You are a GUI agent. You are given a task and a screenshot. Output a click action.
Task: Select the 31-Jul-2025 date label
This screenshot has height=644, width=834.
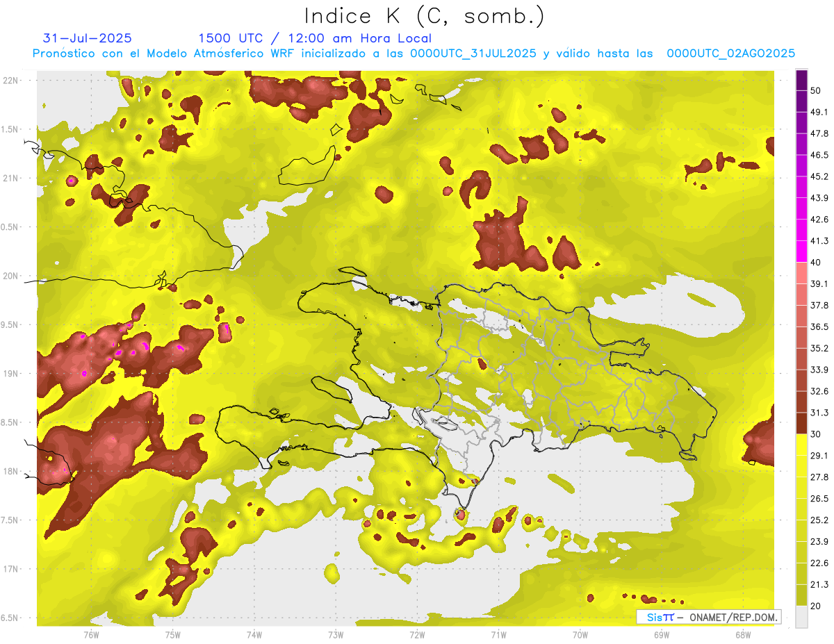coord(87,38)
